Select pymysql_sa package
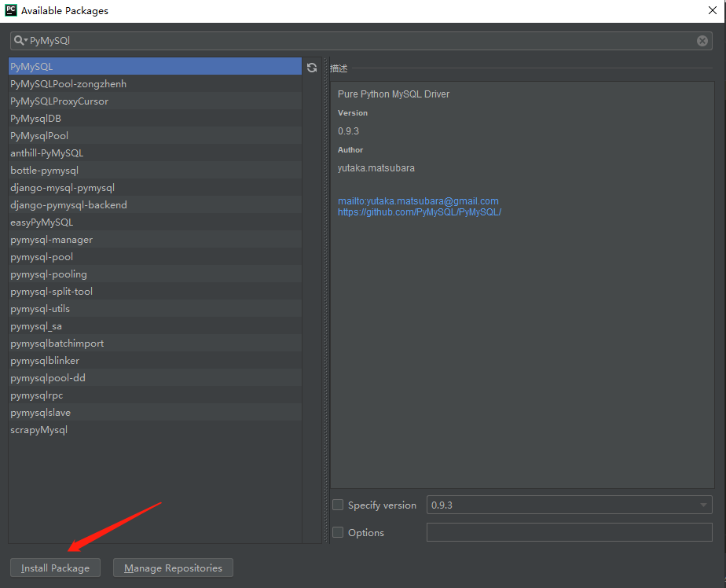 click(x=155, y=325)
